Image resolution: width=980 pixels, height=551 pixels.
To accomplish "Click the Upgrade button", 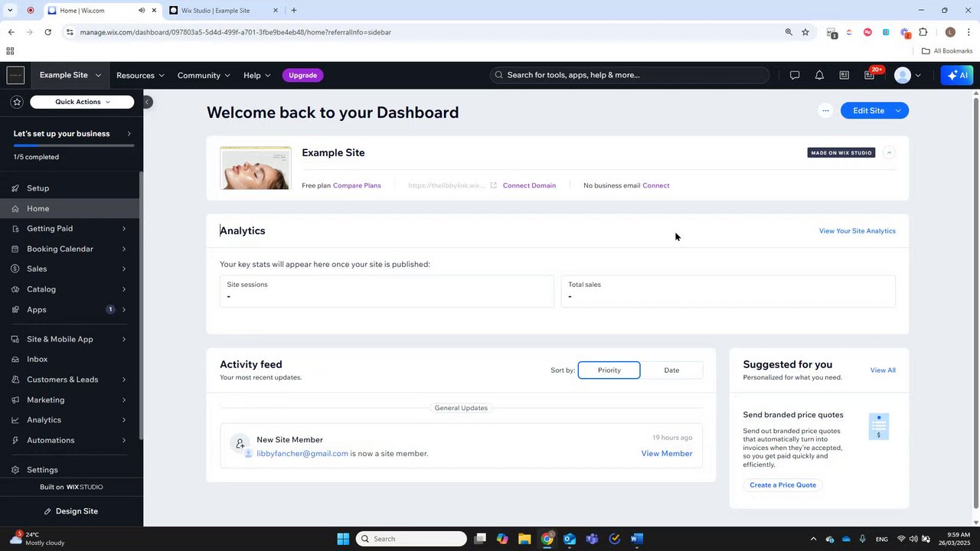I will pos(302,75).
